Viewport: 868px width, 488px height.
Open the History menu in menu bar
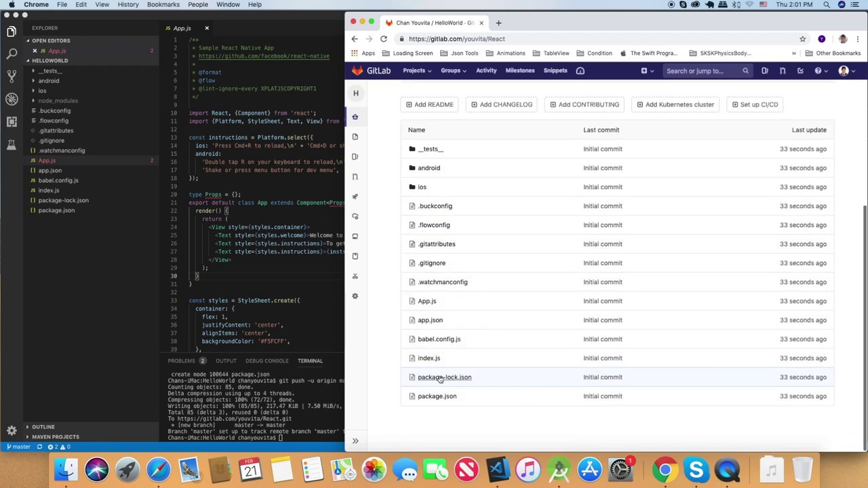128,5
